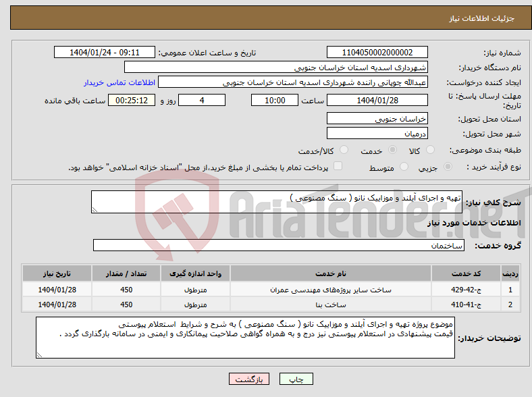The image size is (532, 397).
Task: Click the delivery province field خراسان جنوبی
Action: coord(377,118)
